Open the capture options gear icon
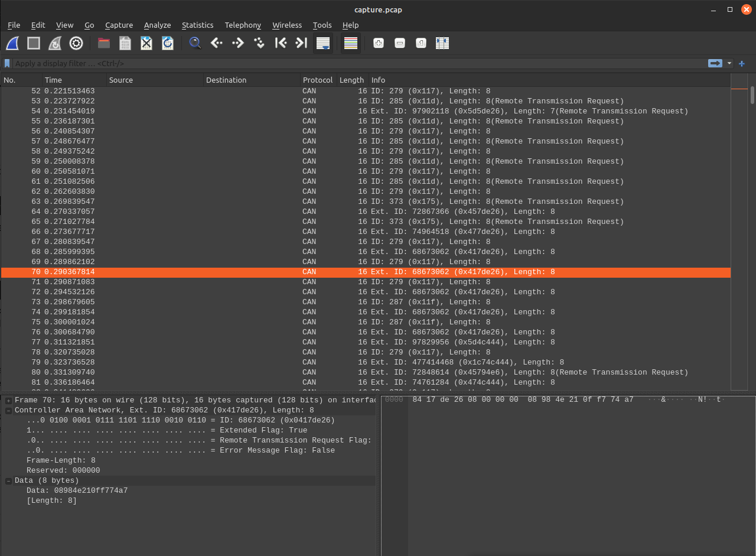This screenshot has height=556, width=756. [x=76, y=43]
